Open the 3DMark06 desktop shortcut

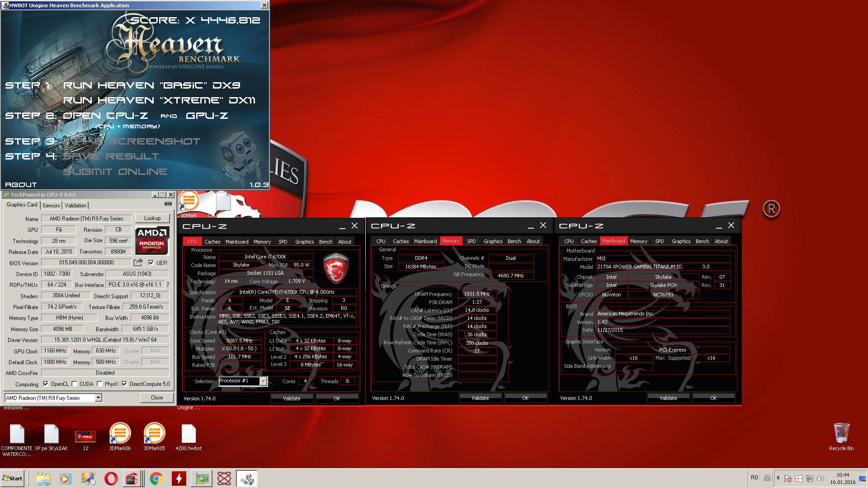point(120,437)
